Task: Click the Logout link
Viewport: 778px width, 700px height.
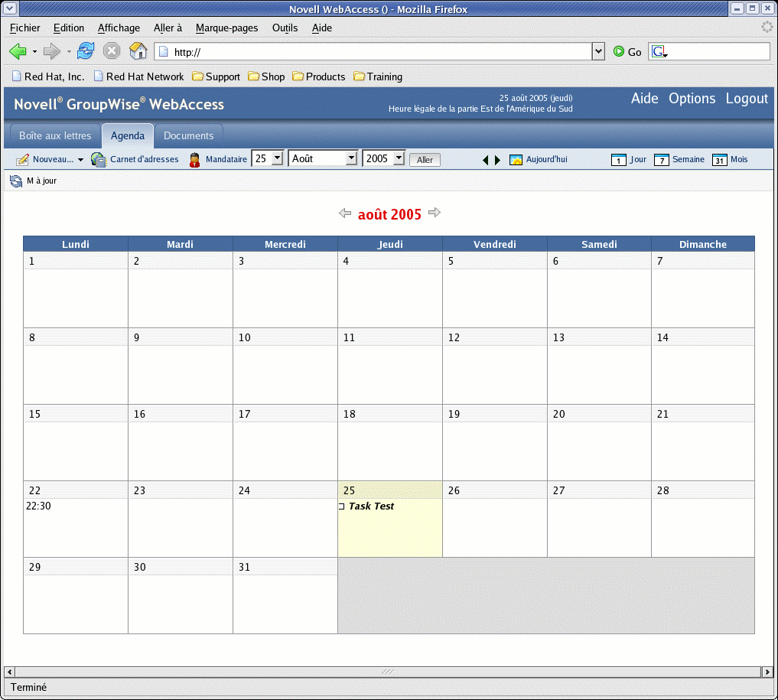Action: [x=747, y=99]
